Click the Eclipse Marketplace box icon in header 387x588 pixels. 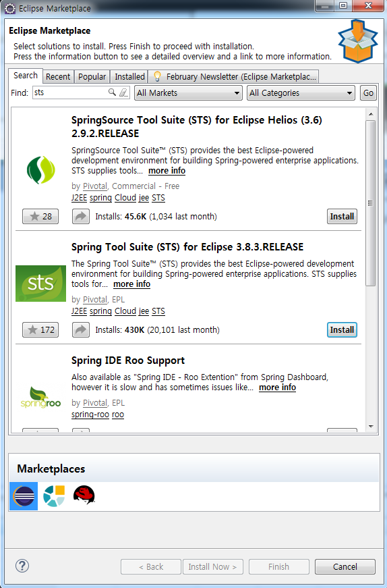click(x=358, y=41)
